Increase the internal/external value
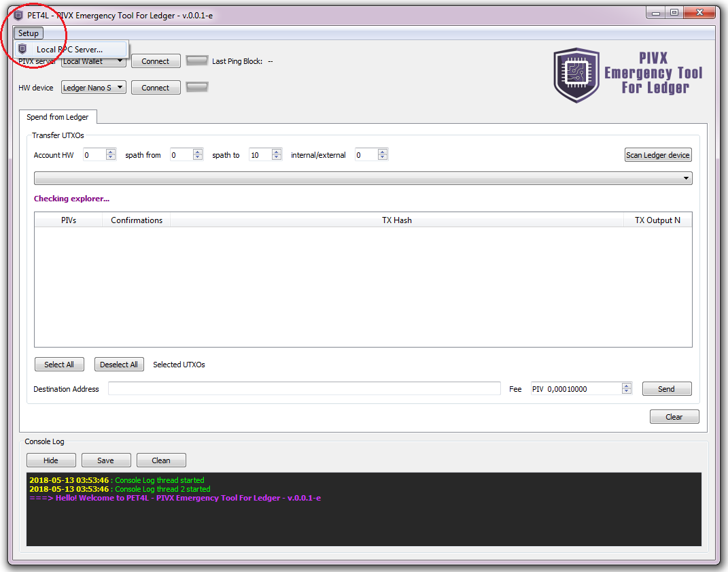This screenshot has height=572, width=728. (383, 152)
